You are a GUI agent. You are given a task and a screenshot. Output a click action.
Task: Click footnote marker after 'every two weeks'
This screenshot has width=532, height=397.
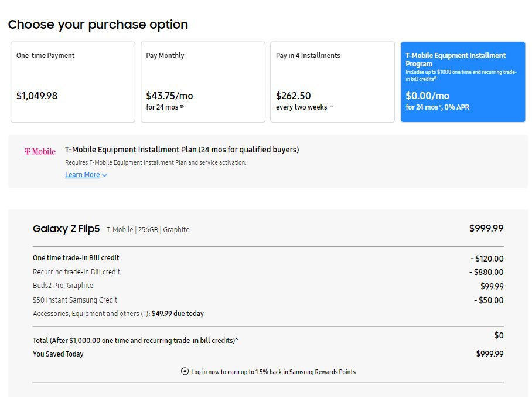pos(331,107)
